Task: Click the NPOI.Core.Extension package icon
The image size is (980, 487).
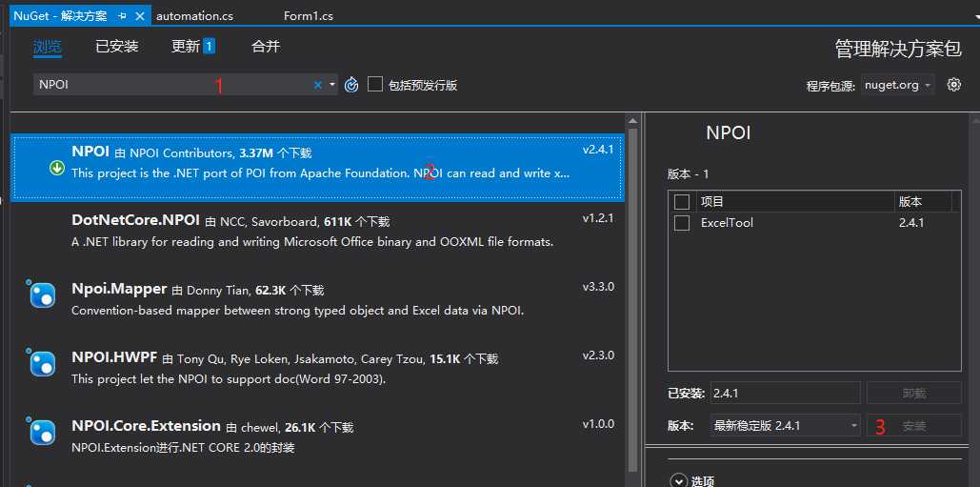Action: click(44, 432)
